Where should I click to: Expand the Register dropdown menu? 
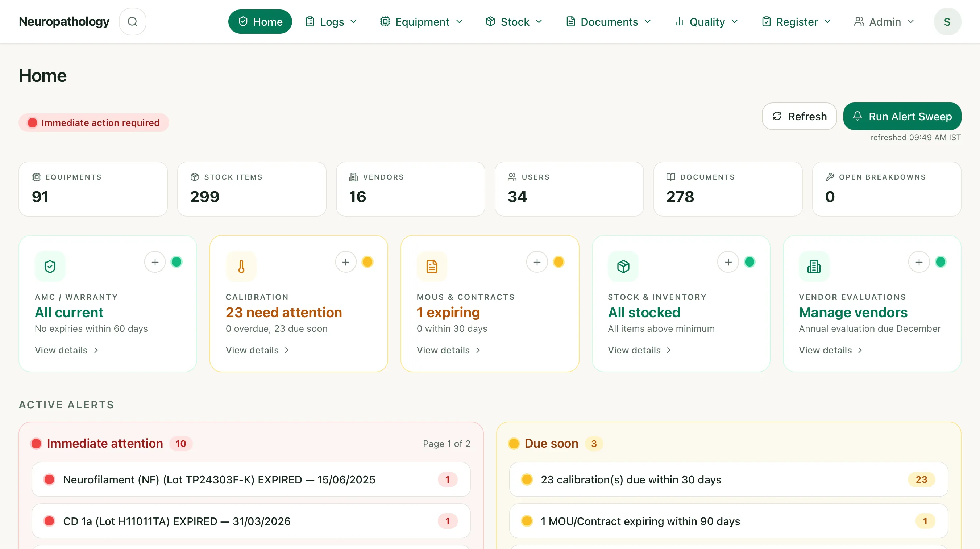coord(796,22)
